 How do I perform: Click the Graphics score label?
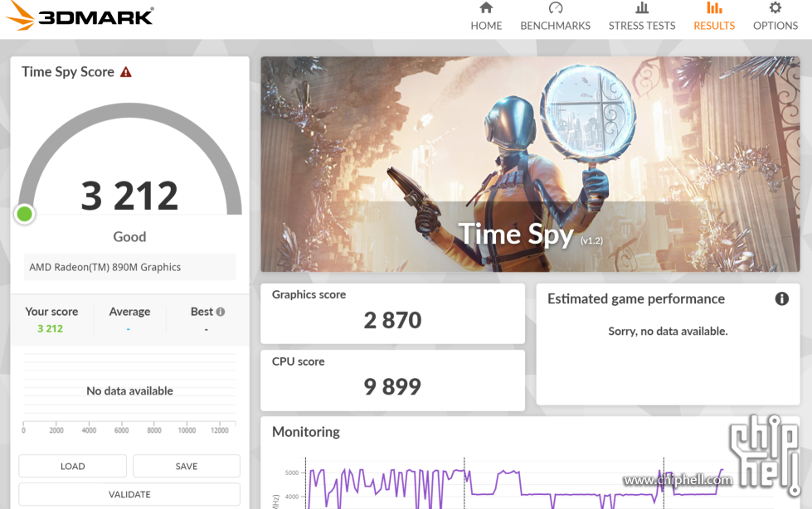tap(309, 294)
